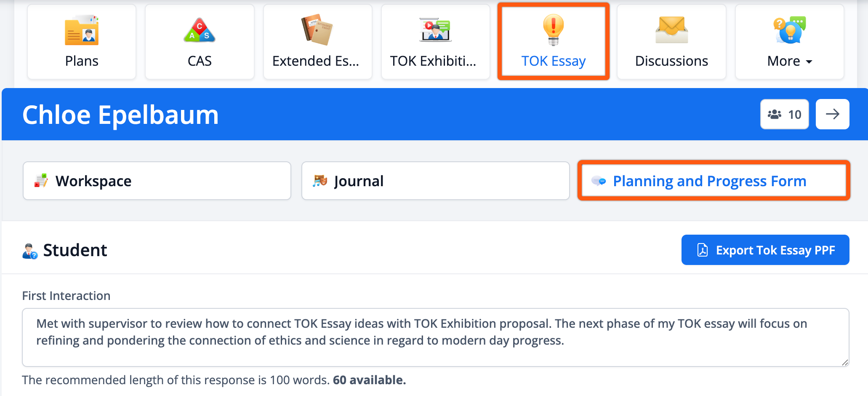Click into the First Interaction text box
868x396 pixels.
point(435,337)
